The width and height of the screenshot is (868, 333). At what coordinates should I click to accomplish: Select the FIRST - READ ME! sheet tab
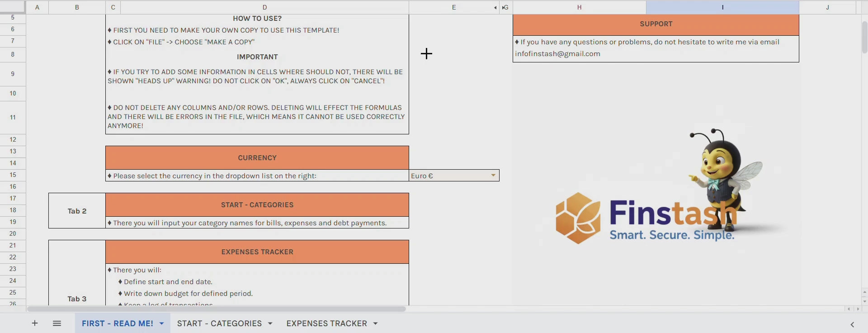point(117,323)
